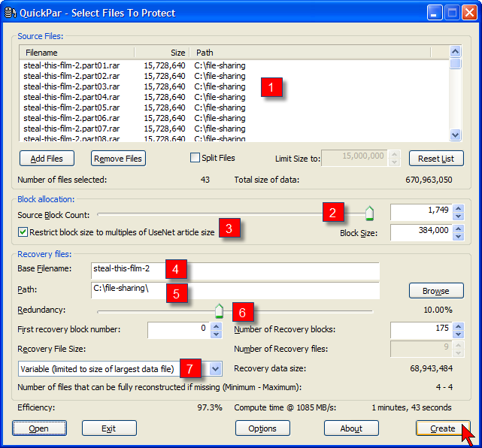Click the Create button

(x=443, y=428)
